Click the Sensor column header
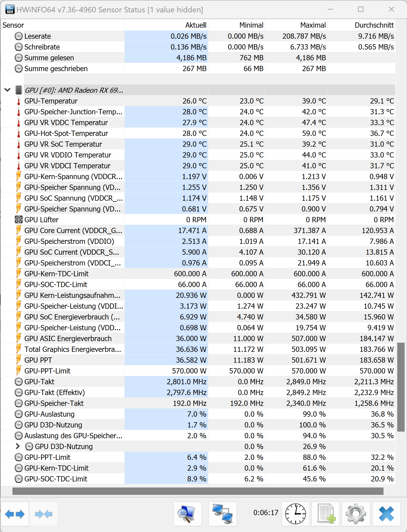Screen dimensions: 407x532 (x=62, y=25)
